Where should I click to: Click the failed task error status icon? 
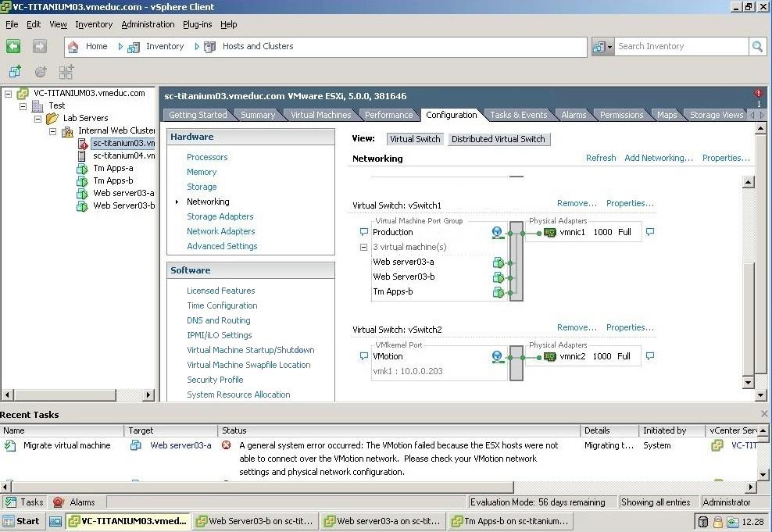[226, 445]
